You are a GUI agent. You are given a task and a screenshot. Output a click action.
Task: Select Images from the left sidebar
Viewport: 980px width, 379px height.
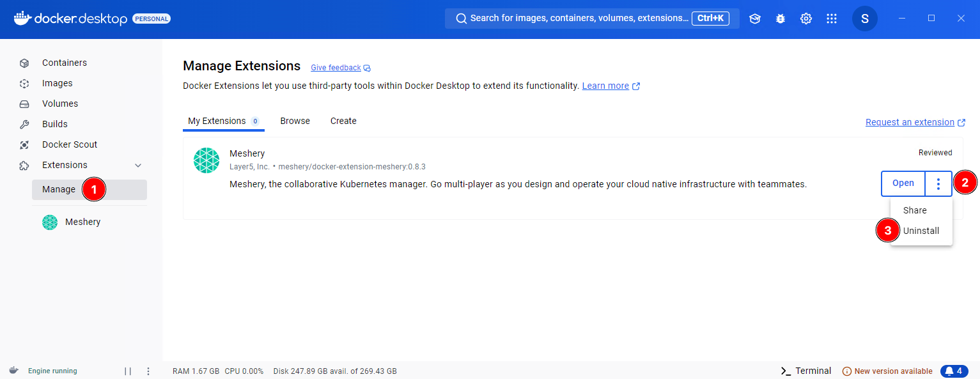pos(56,82)
